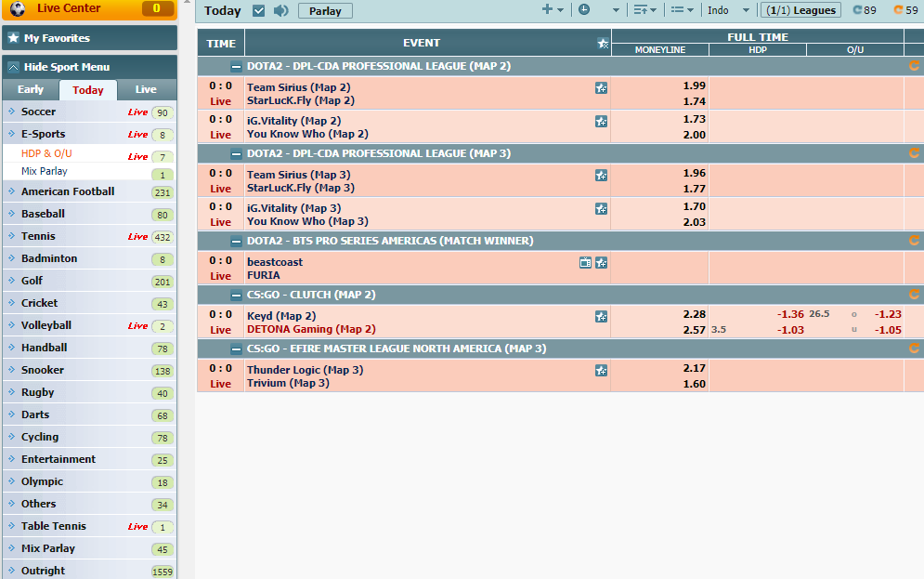Viewport: 924px width, 579px height.
Task: Click Hide Sport Menu collapse arrow
Action: click(13, 67)
